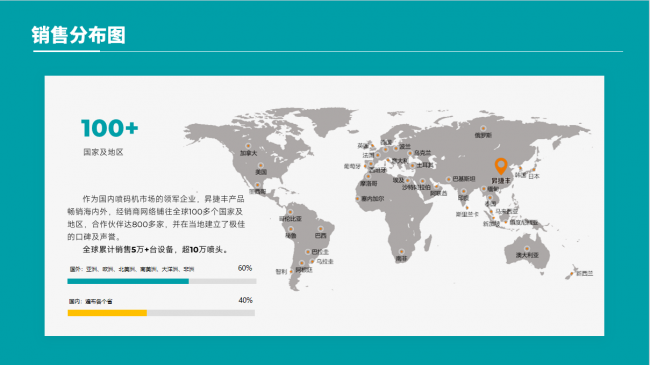The height and width of the screenshot is (365, 650).
Task: Select the 阿根廷 marker dot
Action: click(302, 263)
